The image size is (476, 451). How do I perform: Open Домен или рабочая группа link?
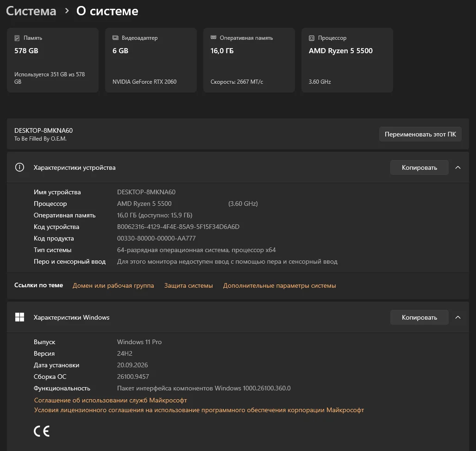click(113, 285)
